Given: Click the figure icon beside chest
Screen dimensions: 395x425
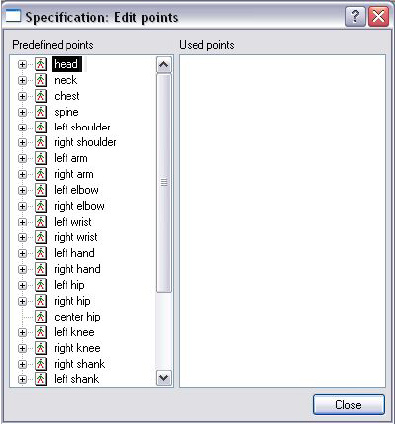Looking at the screenshot, I should (41, 96).
